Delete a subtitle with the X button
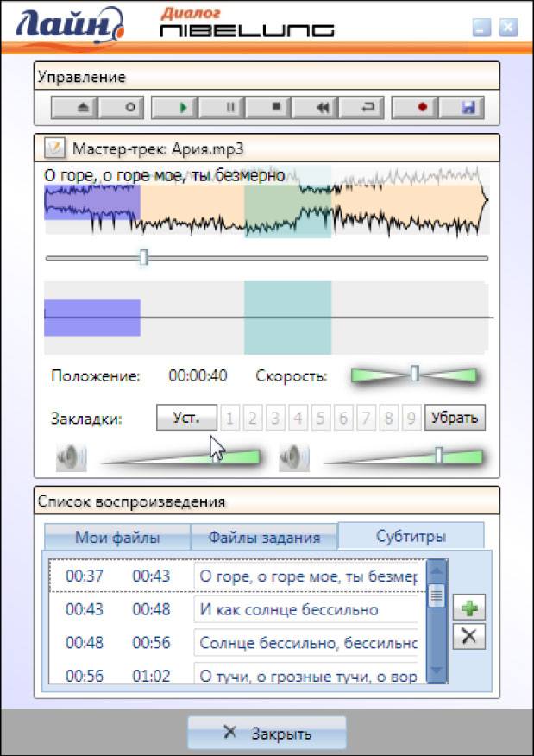Screen dimensions: 534x756 (x=469, y=637)
